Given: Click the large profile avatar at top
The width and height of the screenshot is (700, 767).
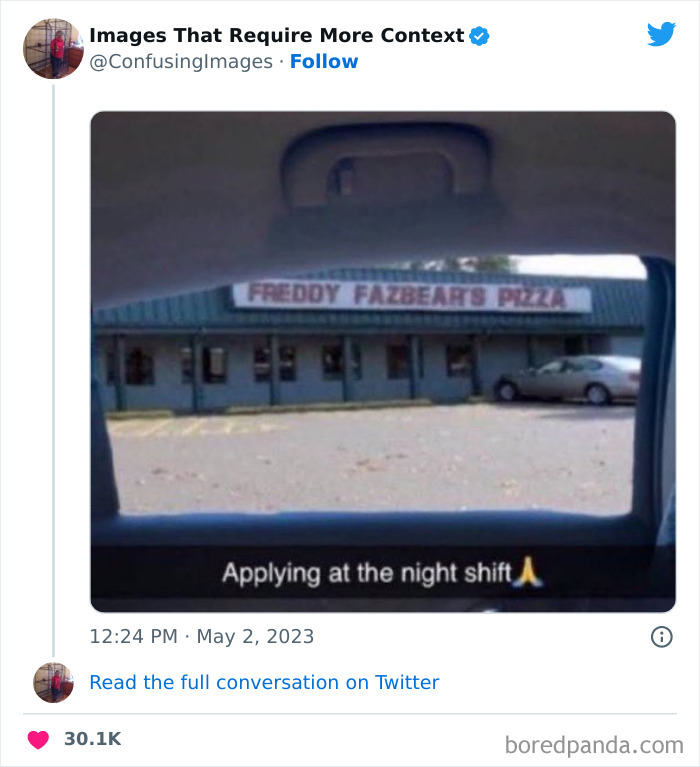Looking at the screenshot, I should pyautogui.click(x=53, y=48).
